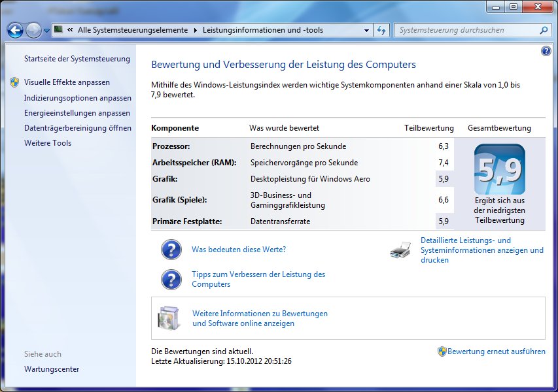558x392 pixels.
Task: Minimize the window
Action: pos(496,7)
